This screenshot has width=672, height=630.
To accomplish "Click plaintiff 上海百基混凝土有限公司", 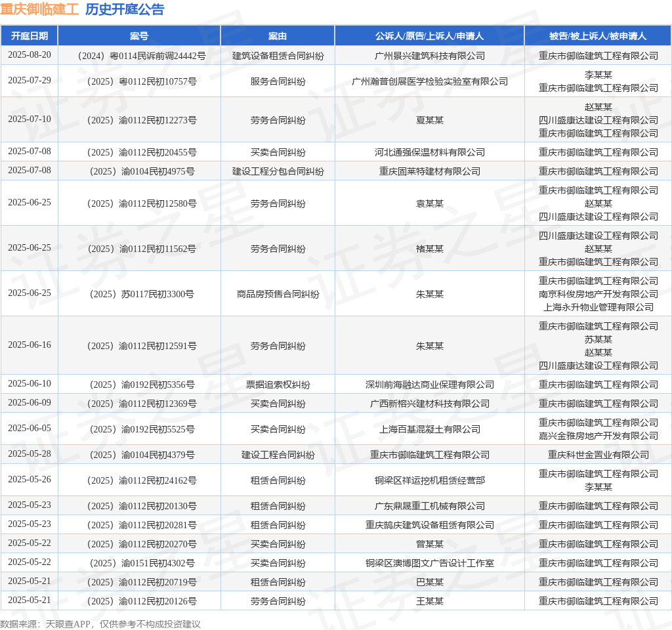I will (x=429, y=429).
